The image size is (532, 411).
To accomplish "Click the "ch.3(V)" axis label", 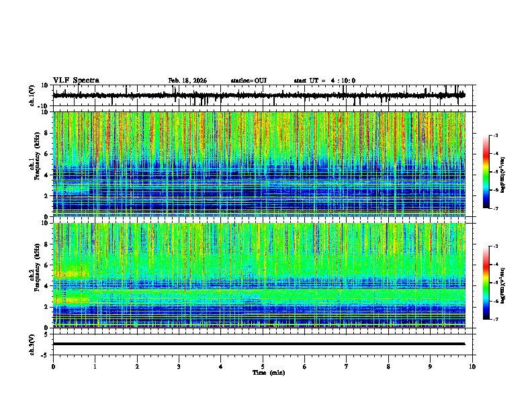I will pos(32,345).
